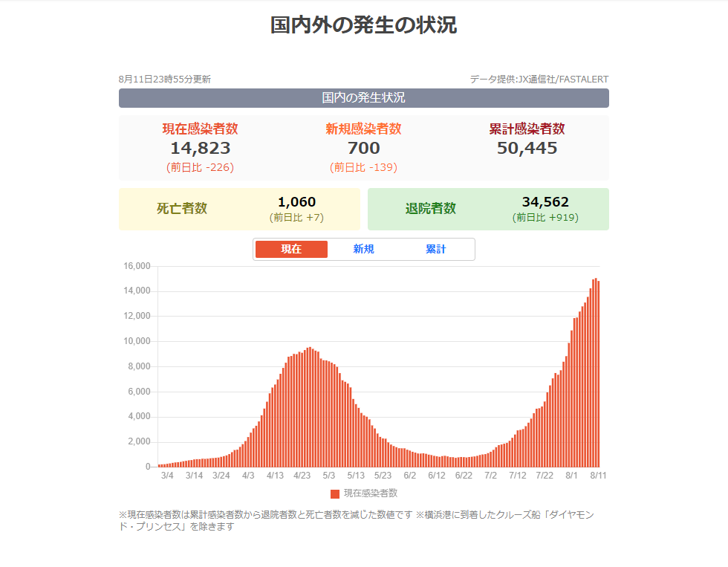The width and height of the screenshot is (728, 567).
Task: Switch to the 新規 tab
Action: (363, 250)
